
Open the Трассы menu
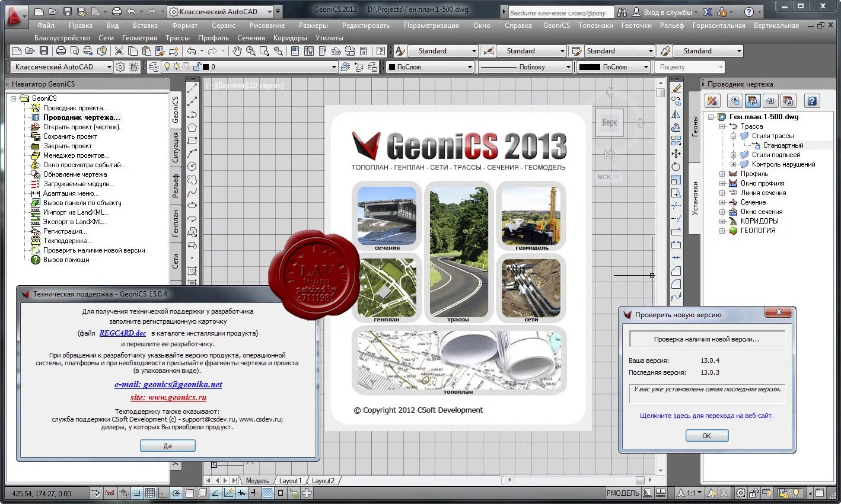pos(177,38)
